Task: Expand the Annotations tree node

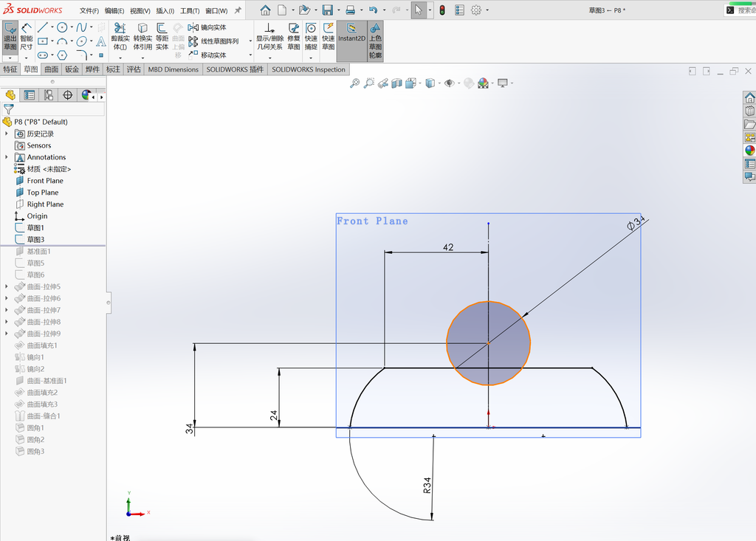Action: (x=6, y=157)
